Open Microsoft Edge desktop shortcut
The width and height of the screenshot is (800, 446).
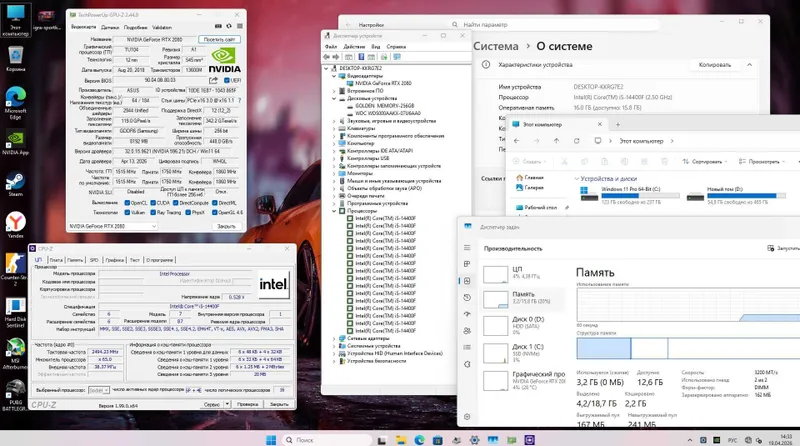point(15,104)
